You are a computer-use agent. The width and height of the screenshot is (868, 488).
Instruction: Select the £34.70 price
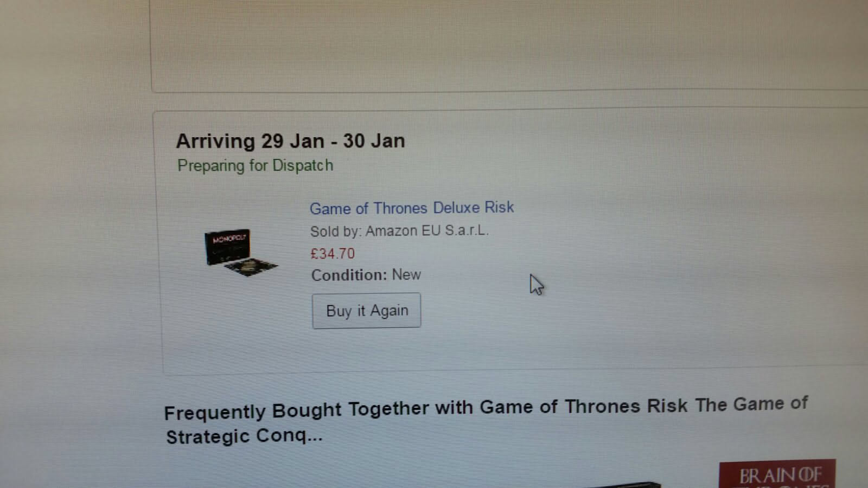(x=333, y=253)
